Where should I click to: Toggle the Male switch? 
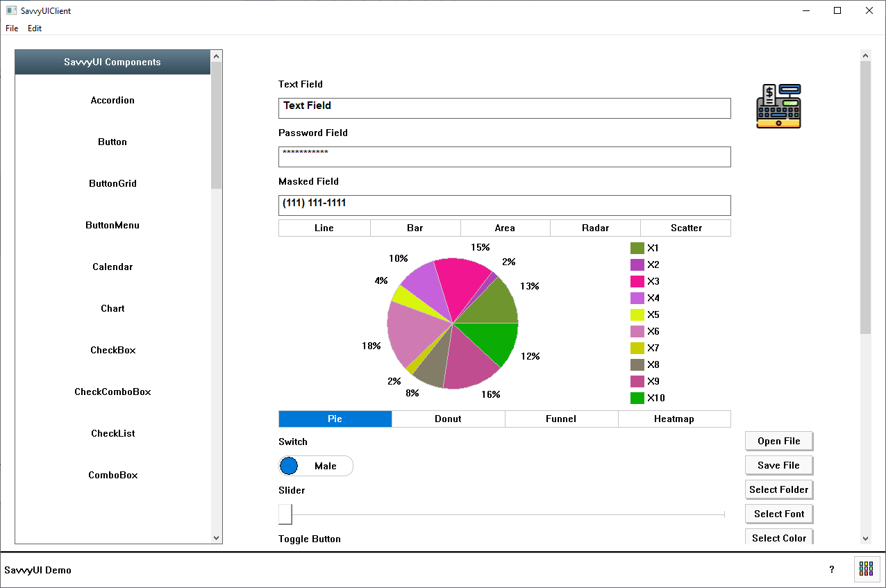coord(316,466)
